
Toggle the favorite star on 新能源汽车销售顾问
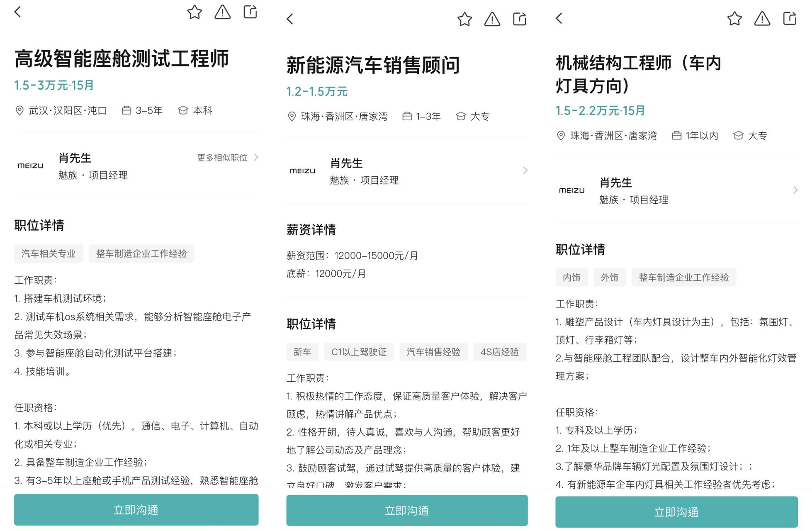pyautogui.click(x=464, y=19)
